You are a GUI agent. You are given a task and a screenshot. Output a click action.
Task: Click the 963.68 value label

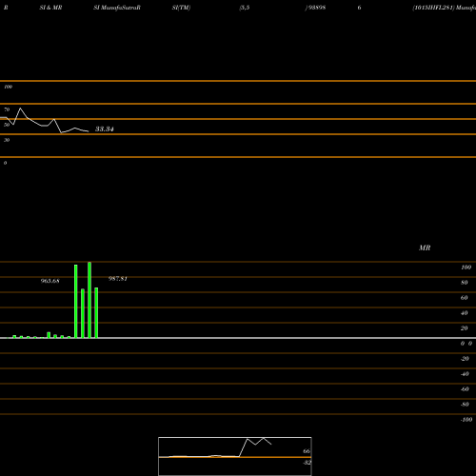(x=50, y=281)
